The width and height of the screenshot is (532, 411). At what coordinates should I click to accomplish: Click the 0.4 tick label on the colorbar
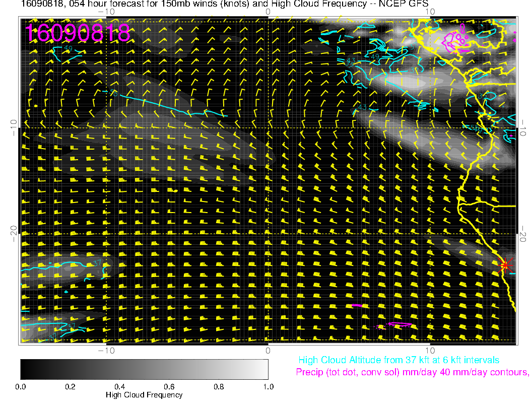[x=119, y=387]
